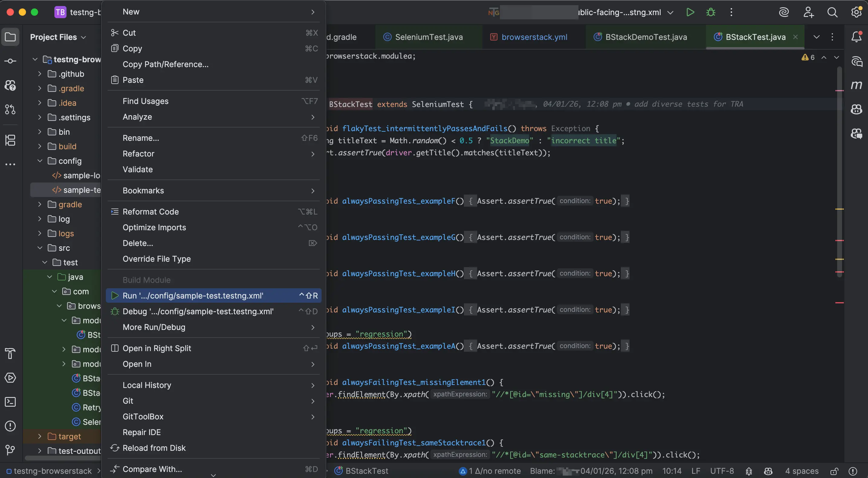This screenshot has width=868, height=478.
Task: Open the Problems tool window icon
Action: click(11, 426)
